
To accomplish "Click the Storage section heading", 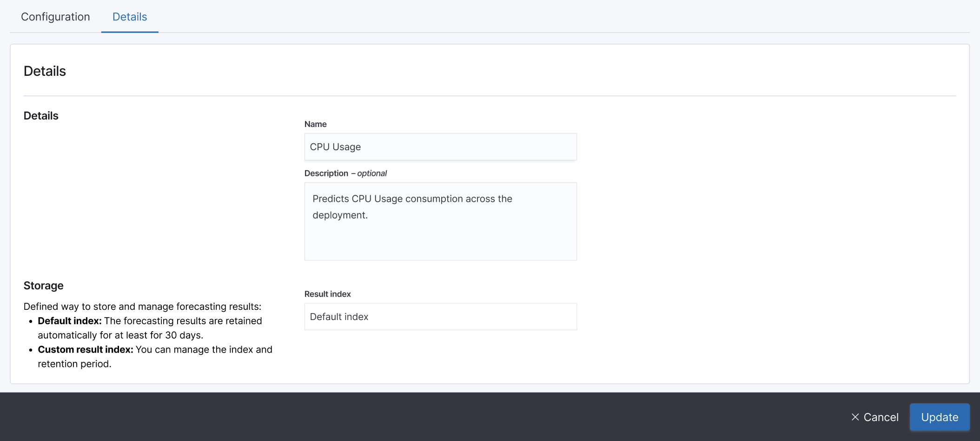I will click(x=44, y=285).
